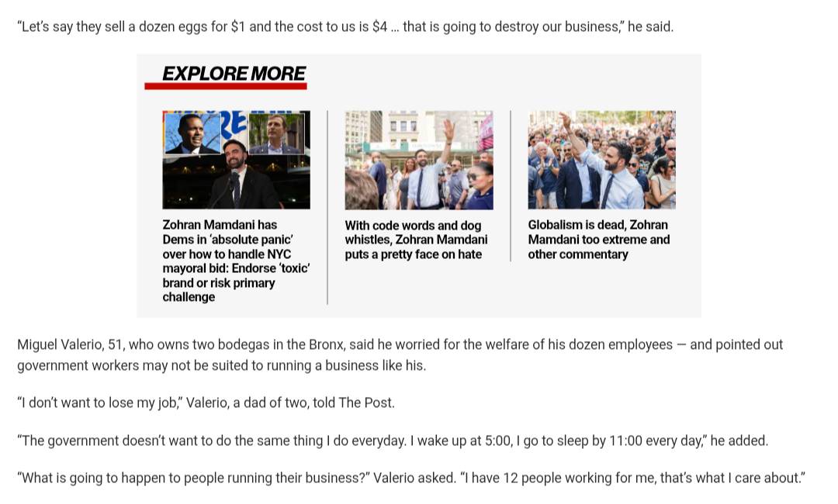838x504 pixels.
Task: Open the thumbnail of Mamdani waving near building
Action: pos(419,160)
